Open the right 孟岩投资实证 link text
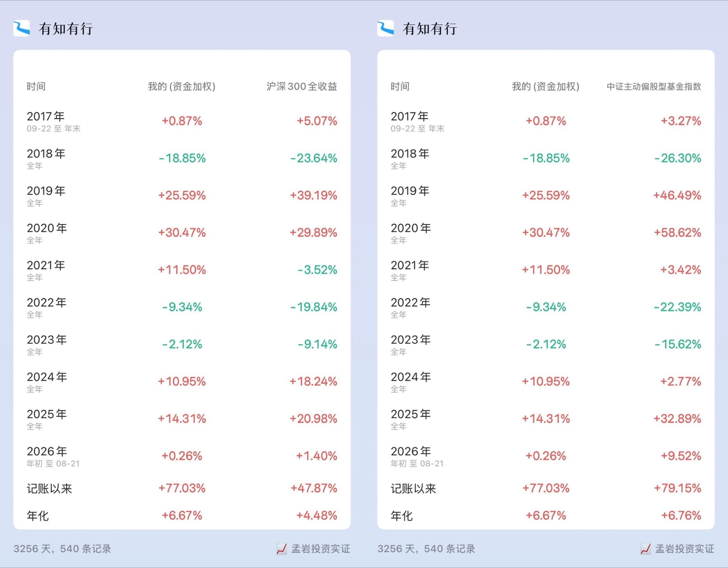Image resolution: width=728 pixels, height=568 pixels. pos(685,549)
